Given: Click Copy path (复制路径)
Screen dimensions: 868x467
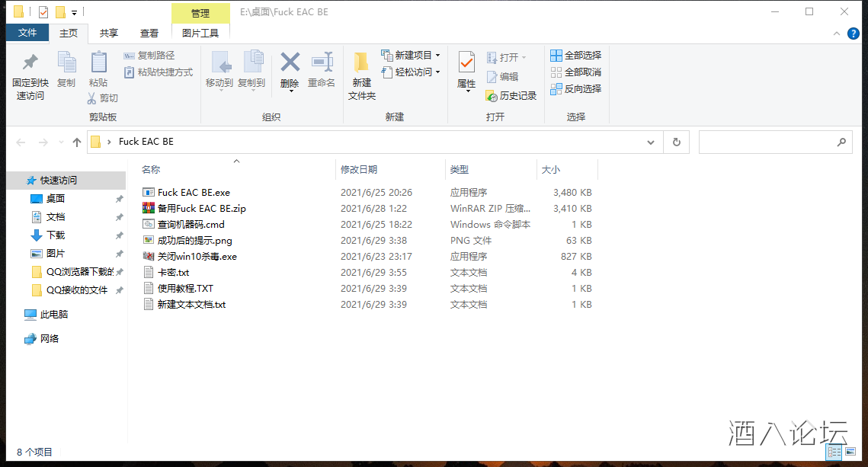Looking at the screenshot, I should click(x=149, y=56).
